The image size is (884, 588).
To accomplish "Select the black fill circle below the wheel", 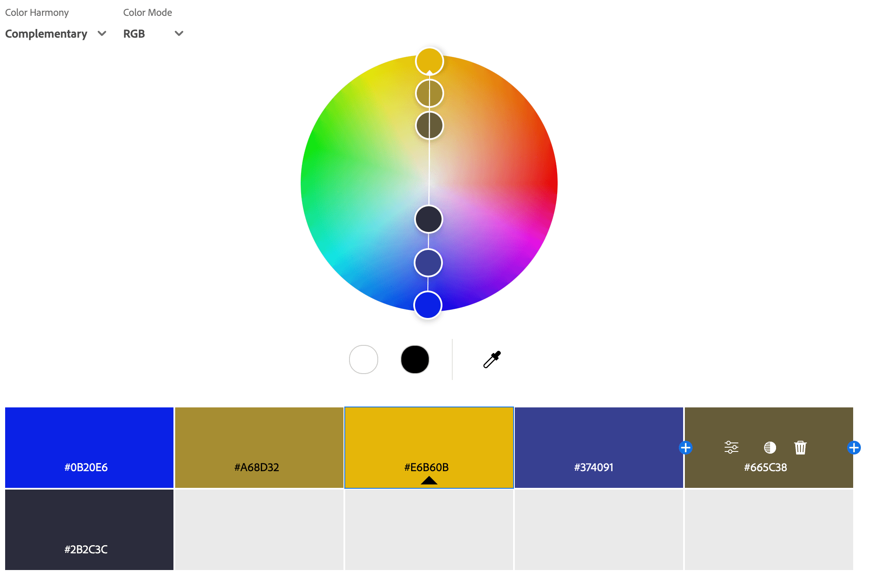I will pyautogui.click(x=414, y=359).
